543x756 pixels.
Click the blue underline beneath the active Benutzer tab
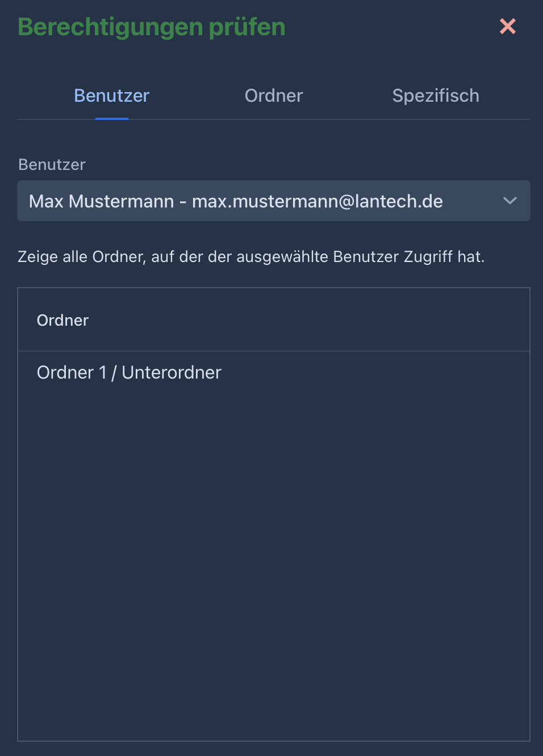(x=112, y=118)
